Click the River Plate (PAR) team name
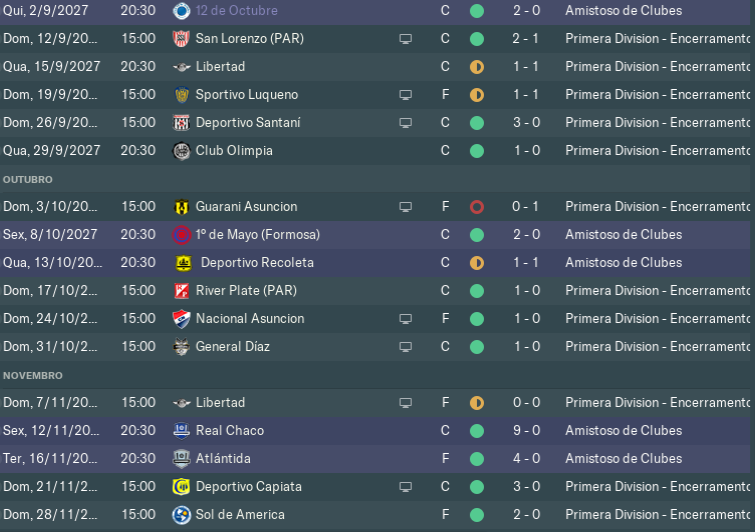 [x=246, y=291]
